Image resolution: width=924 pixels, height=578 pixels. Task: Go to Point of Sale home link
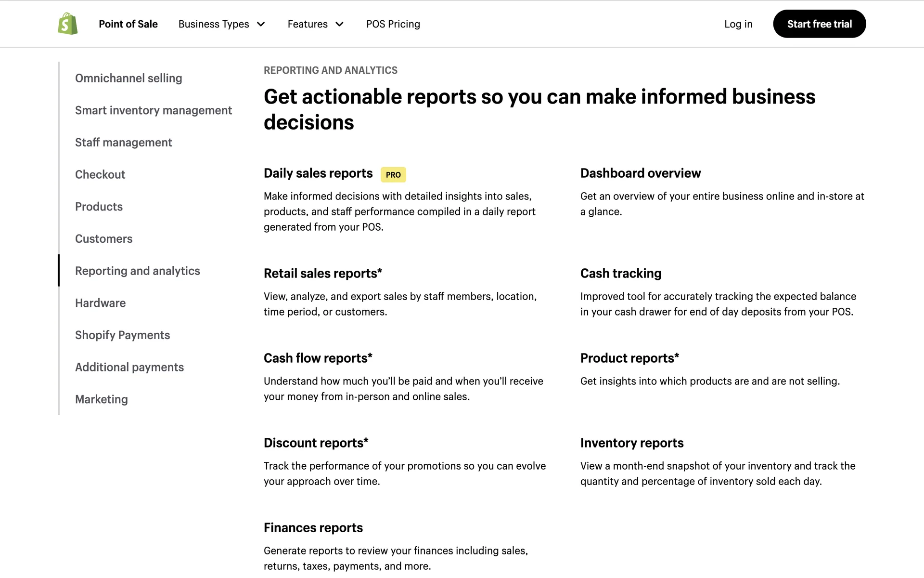(128, 24)
